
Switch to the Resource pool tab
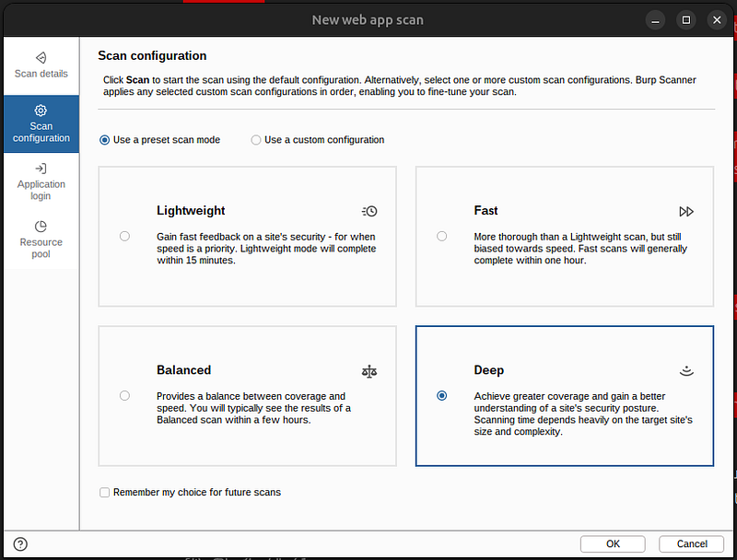[x=41, y=239]
